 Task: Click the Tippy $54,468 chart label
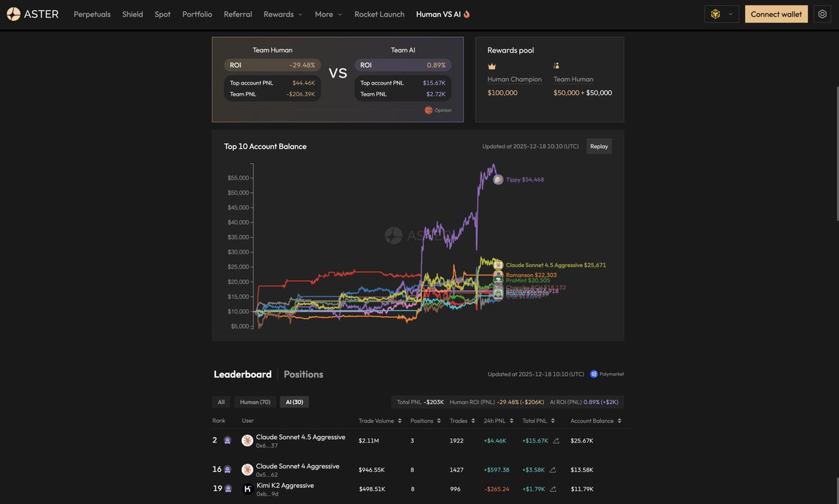(525, 180)
